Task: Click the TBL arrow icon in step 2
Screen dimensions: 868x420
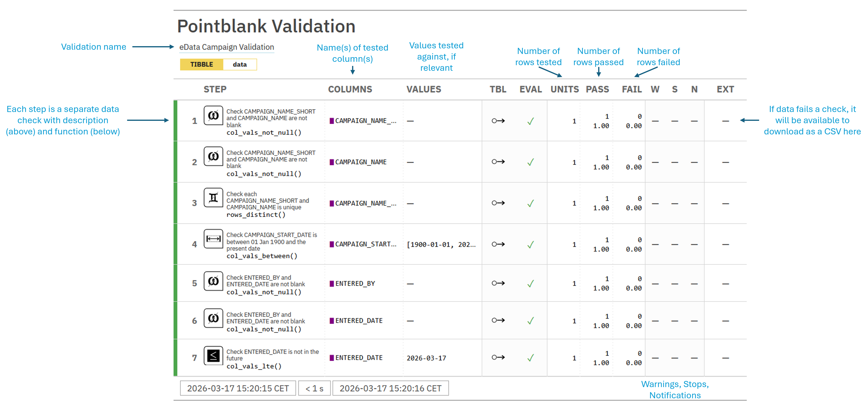Action: point(498,162)
